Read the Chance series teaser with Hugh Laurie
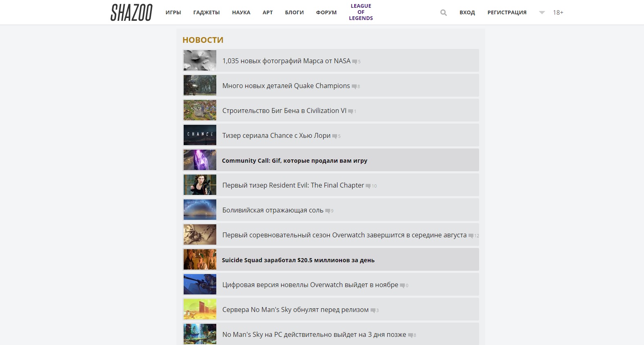Screen dimensions: 644x345 pos(276,135)
